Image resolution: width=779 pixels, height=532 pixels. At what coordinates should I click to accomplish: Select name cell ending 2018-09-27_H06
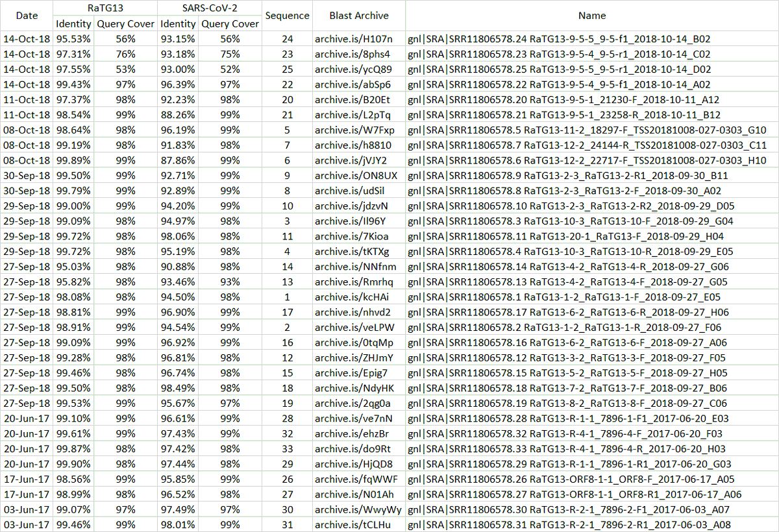pyautogui.click(x=592, y=312)
